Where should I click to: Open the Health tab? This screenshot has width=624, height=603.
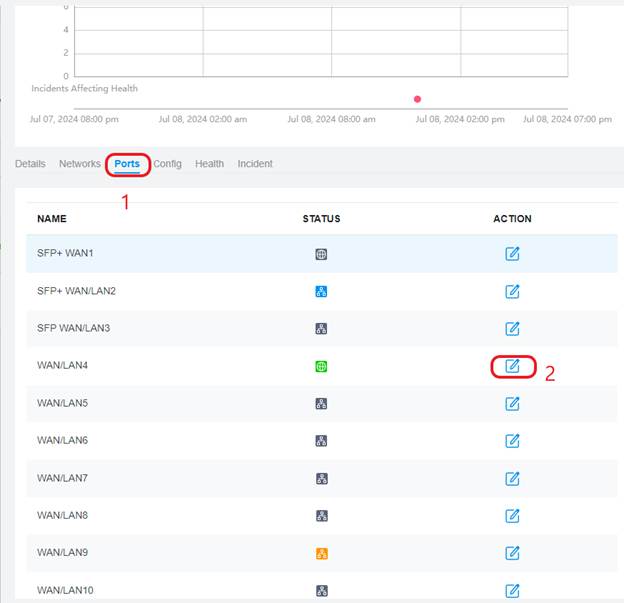point(209,164)
